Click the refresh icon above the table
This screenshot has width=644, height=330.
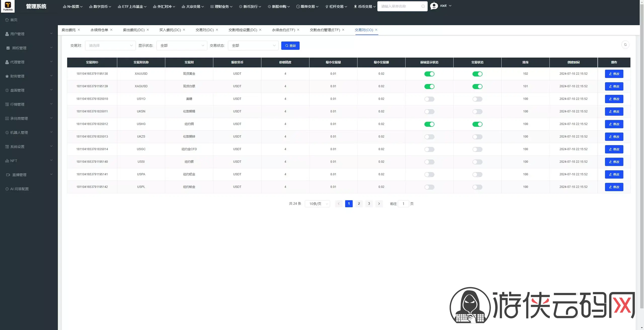coord(625,45)
